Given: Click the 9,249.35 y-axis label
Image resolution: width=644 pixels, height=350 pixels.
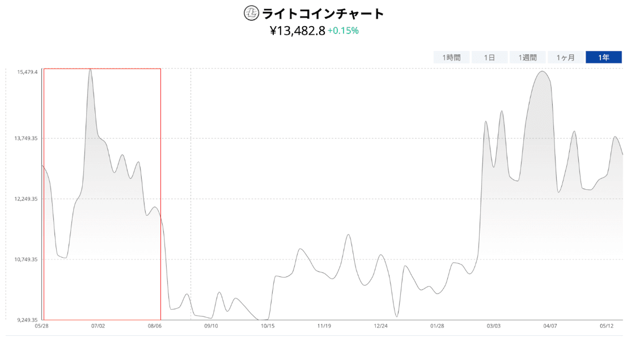Looking at the screenshot, I should pyautogui.click(x=26, y=319).
